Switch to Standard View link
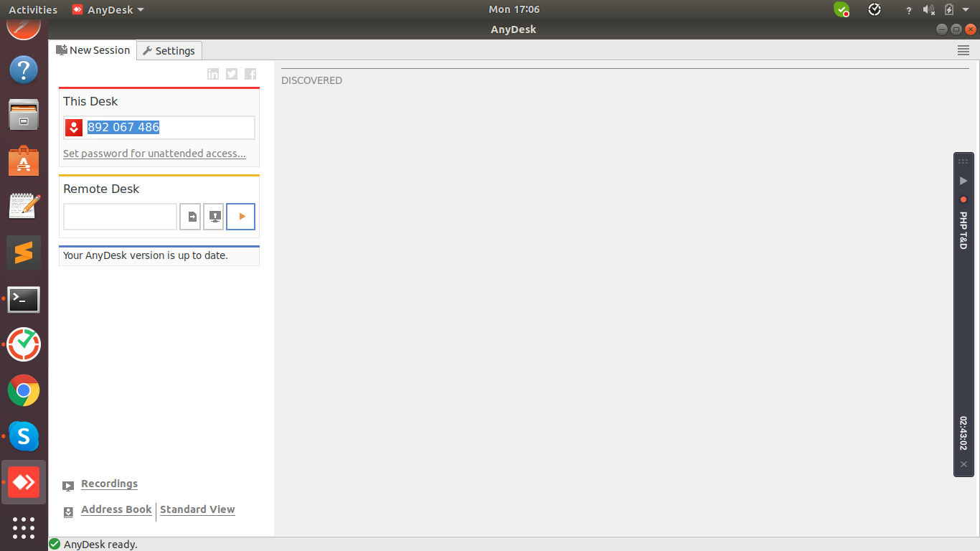Screen dimensions: 980x551 click(x=197, y=509)
